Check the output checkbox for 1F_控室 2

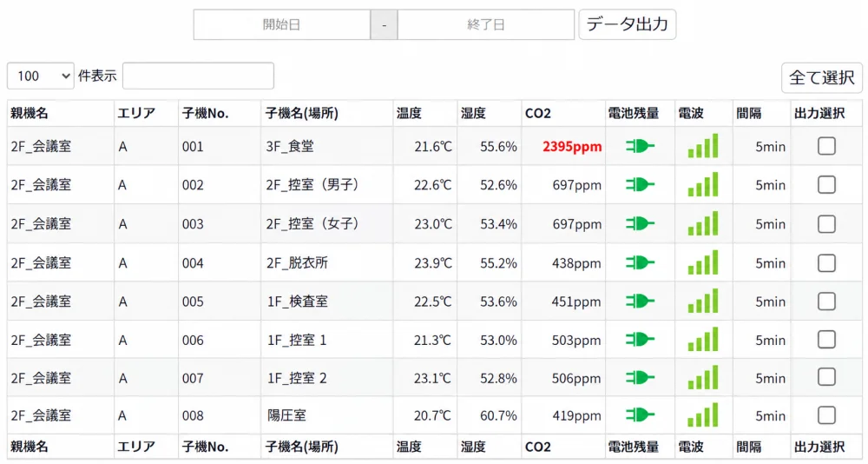pos(826,377)
